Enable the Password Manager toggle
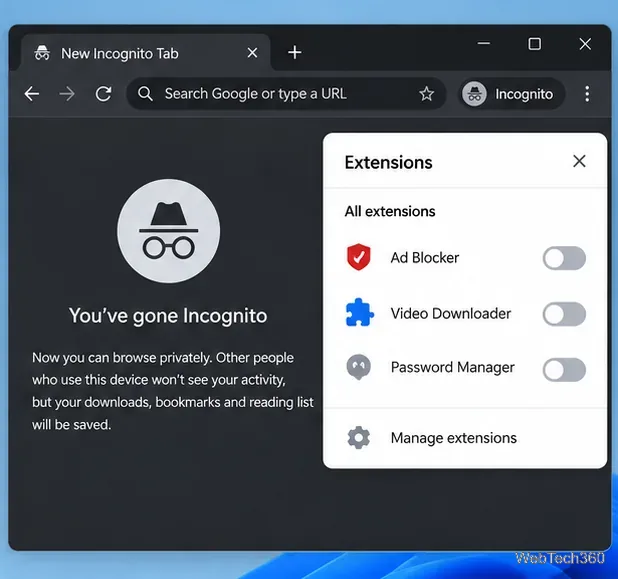 point(564,369)
